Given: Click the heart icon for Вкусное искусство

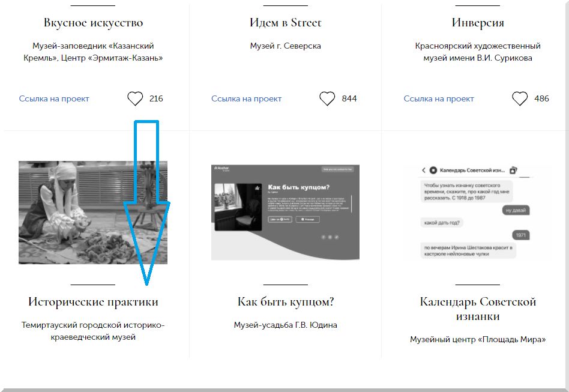Looking at the screenshot, I should coord(135,98).
